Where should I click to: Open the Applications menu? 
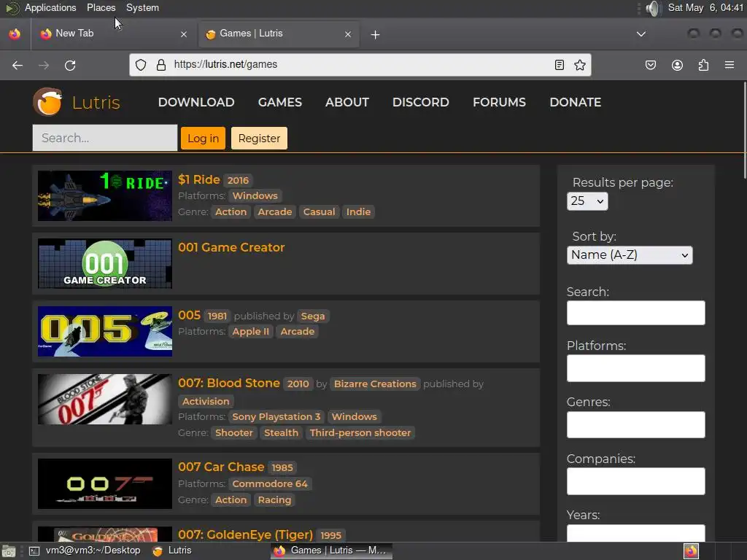pyautogui.click(x=50, y=7)
